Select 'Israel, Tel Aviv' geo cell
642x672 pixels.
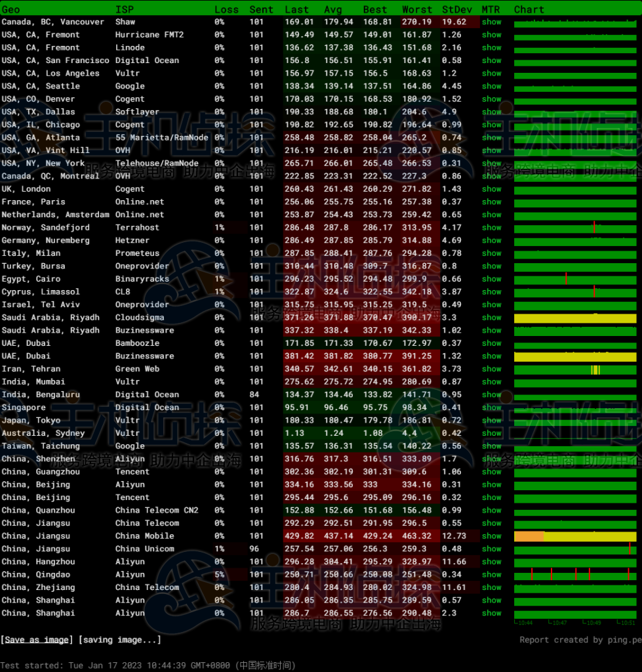pyautogui.click(x=41, y=304)
